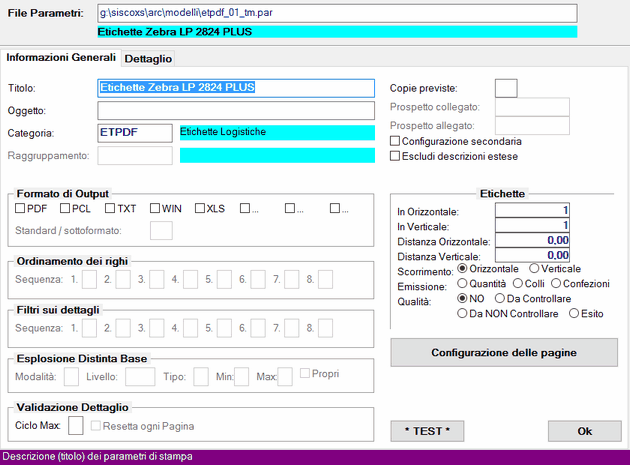This screenshot has height=465, width=630.
Task: Confirm with the Ok button
Action: 585,431
